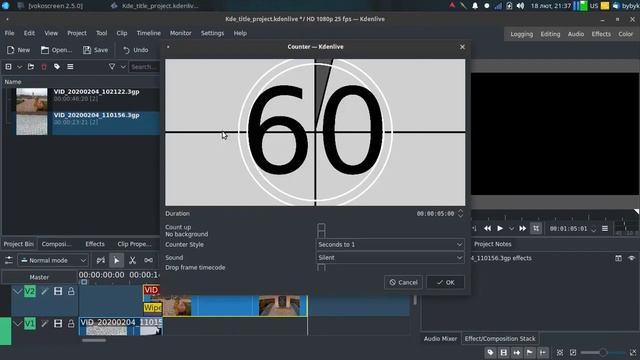This screenshot has height=360, width=640.
Task: Click the zoom-out icon before zoom slider
Action: [573, 353]
